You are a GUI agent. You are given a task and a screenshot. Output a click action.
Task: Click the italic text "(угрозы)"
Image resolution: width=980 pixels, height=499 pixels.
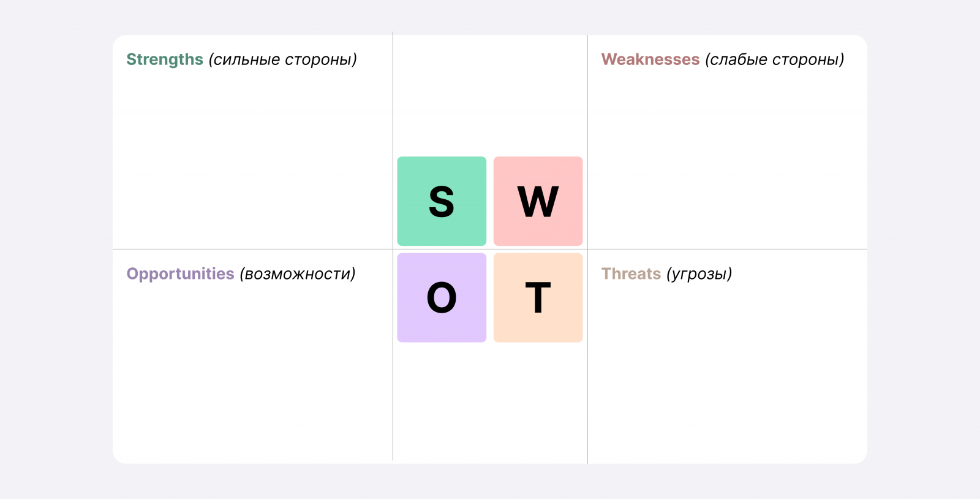(699, 273)
